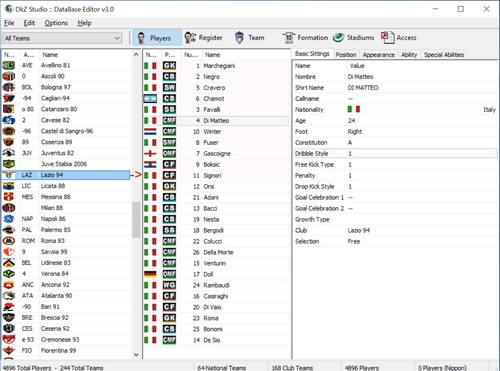The width and height of the screenshot is (500, 371).
Task: Click the player list Nu... column header
Action: pyautogui.click(x=191, y=55)
